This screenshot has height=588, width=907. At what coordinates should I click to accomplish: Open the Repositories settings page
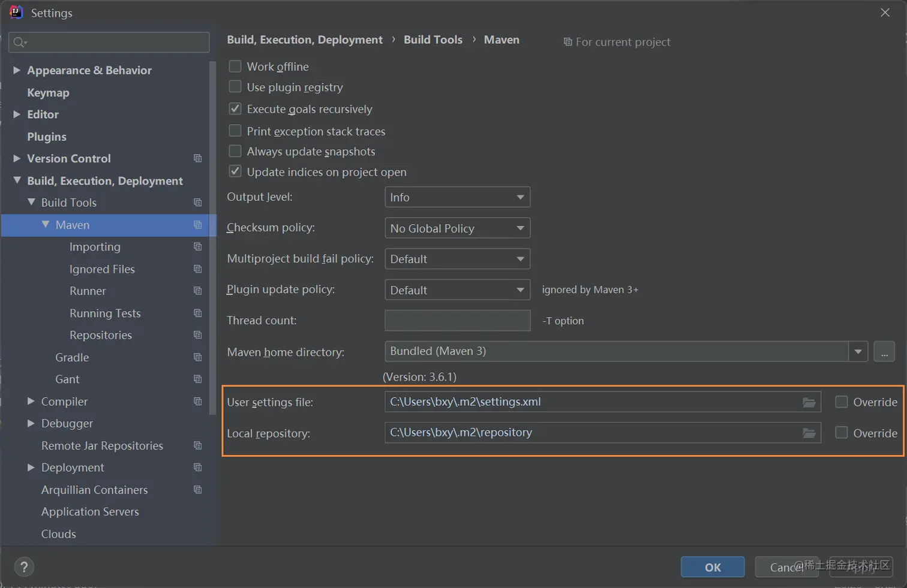click(x=101, y=335)
